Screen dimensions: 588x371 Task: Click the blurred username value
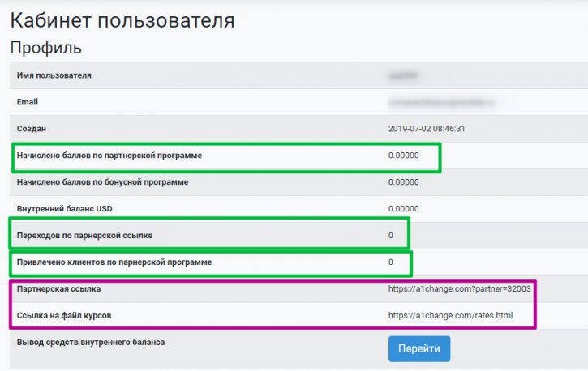403,75
